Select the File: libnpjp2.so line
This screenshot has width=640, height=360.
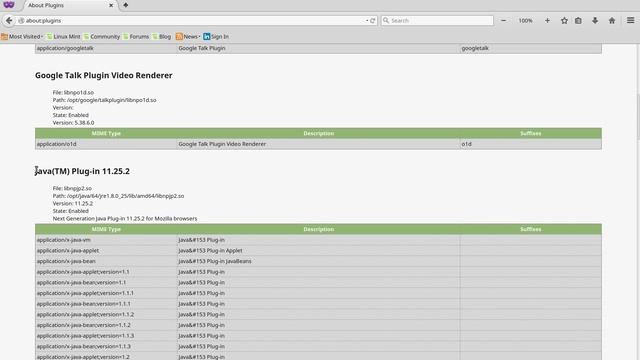[72, 188]
